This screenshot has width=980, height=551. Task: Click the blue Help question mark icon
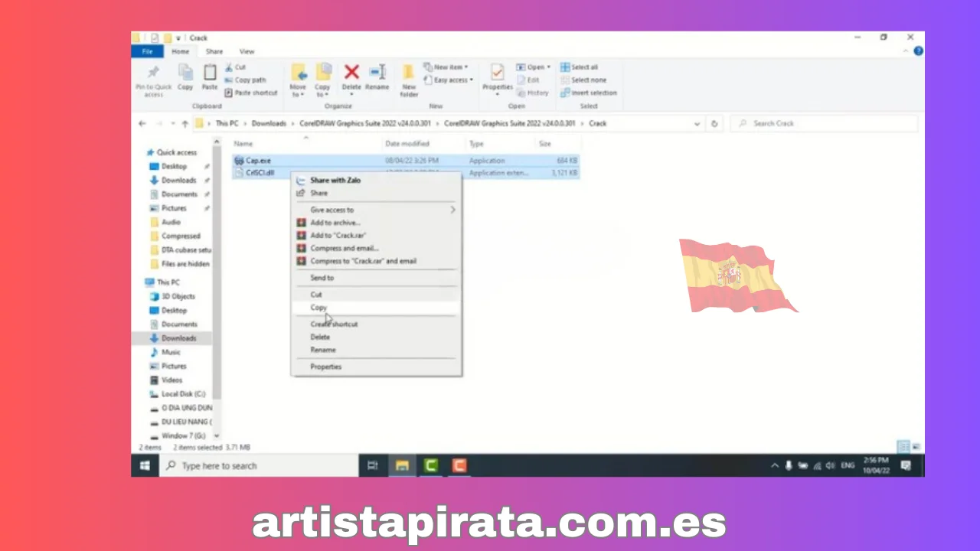tap(918, 51)
